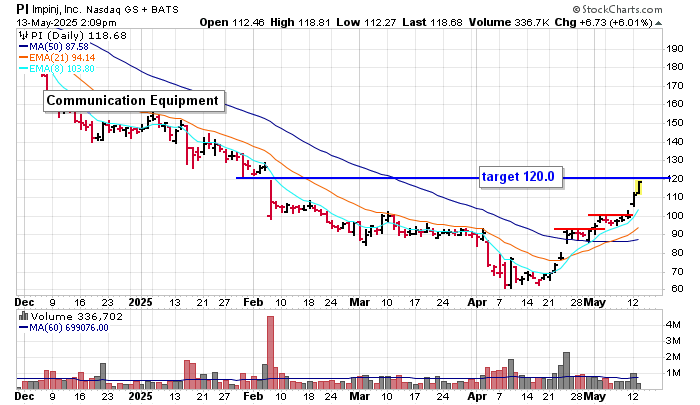Click the 190 price axis label

tap(675, 49)
